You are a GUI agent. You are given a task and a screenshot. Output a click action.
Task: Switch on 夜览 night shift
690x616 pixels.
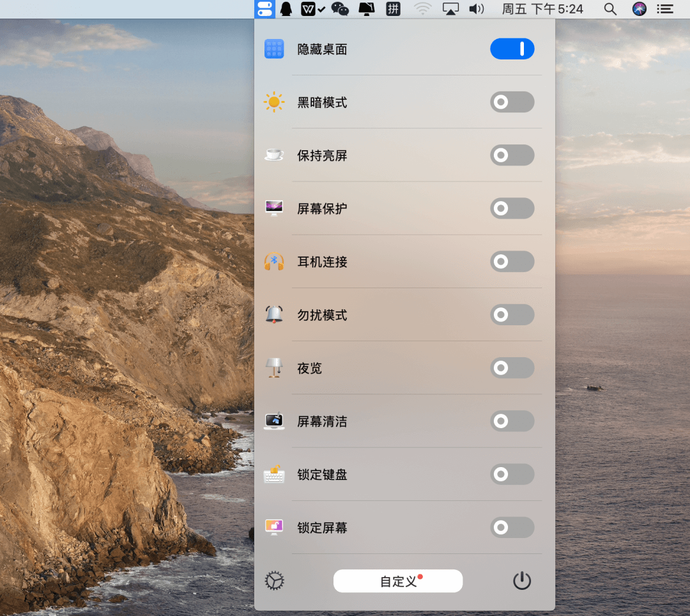pos(512,368)
